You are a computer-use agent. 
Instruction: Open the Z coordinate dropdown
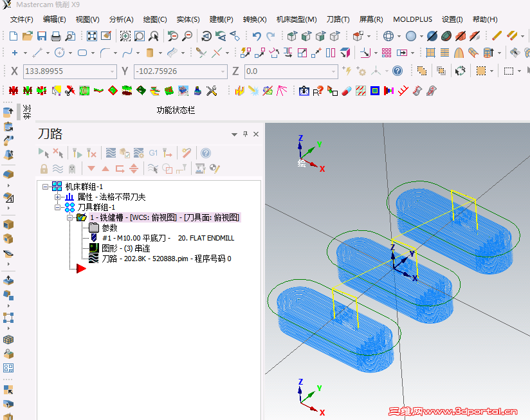333,71
